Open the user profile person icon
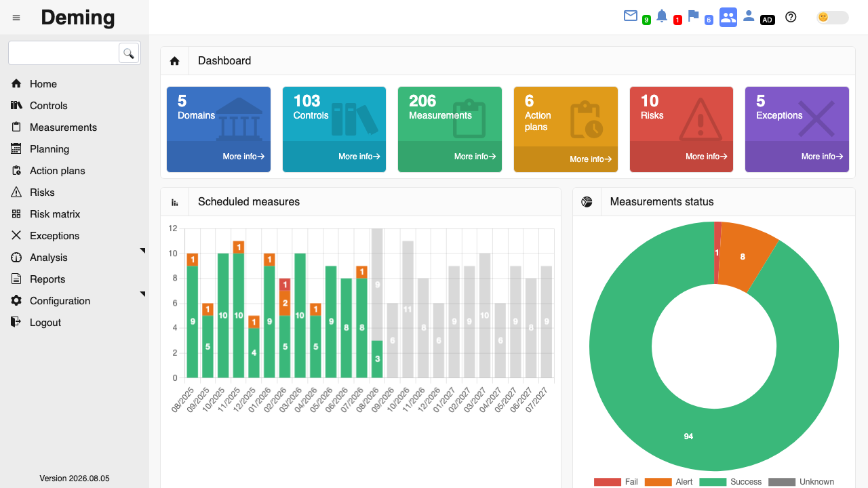868x488 pixels. pos(749,16)
